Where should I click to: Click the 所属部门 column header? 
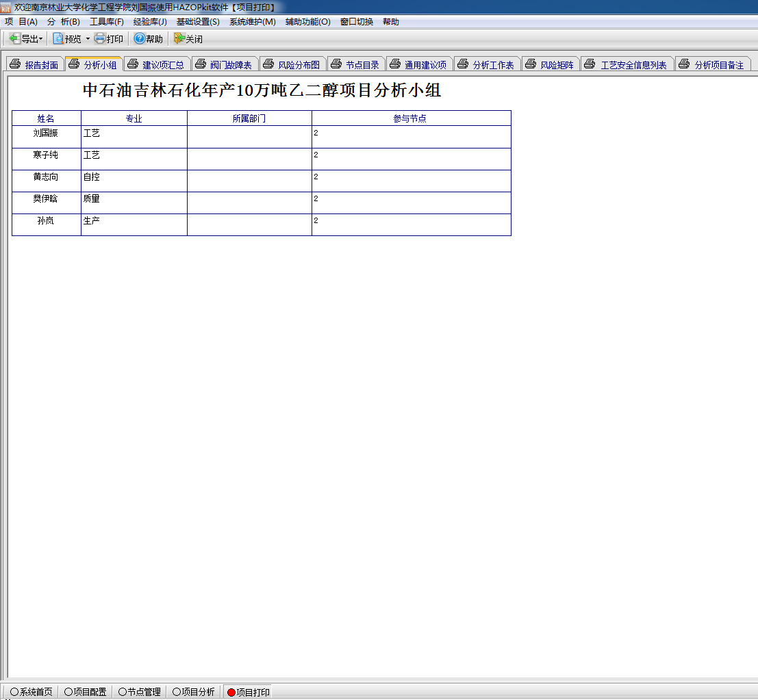[x=249, y=118]
